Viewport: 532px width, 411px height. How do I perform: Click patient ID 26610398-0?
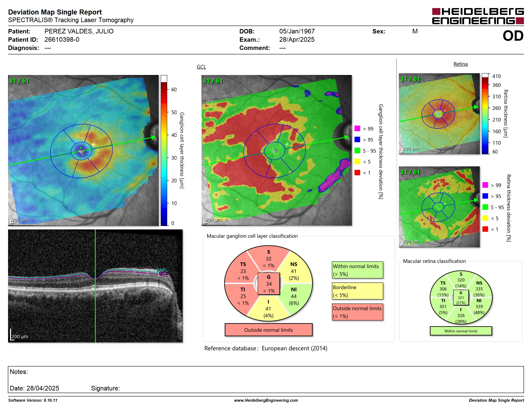click(x=62, y=39)
